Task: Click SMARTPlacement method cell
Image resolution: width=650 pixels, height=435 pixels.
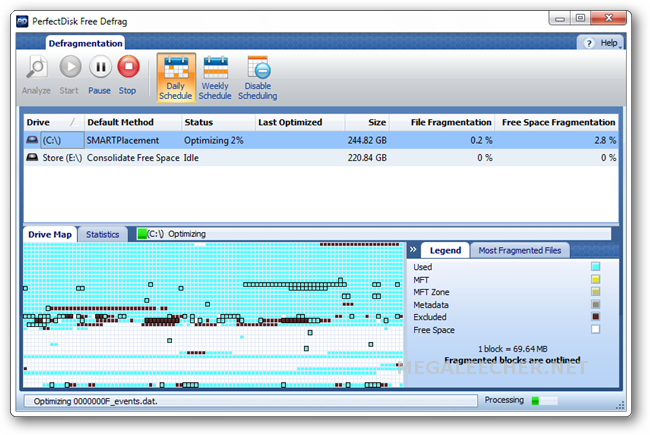Action: pyautogui.click(x=123, y=141)
